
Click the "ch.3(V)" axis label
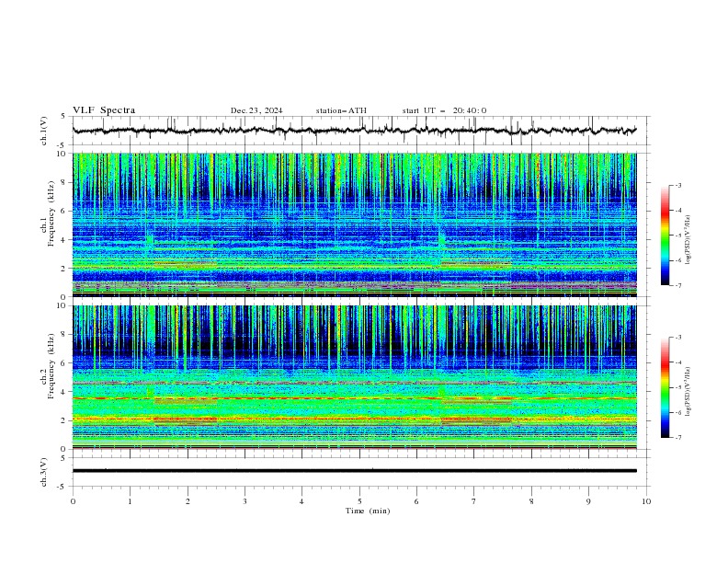pos(44,472)
